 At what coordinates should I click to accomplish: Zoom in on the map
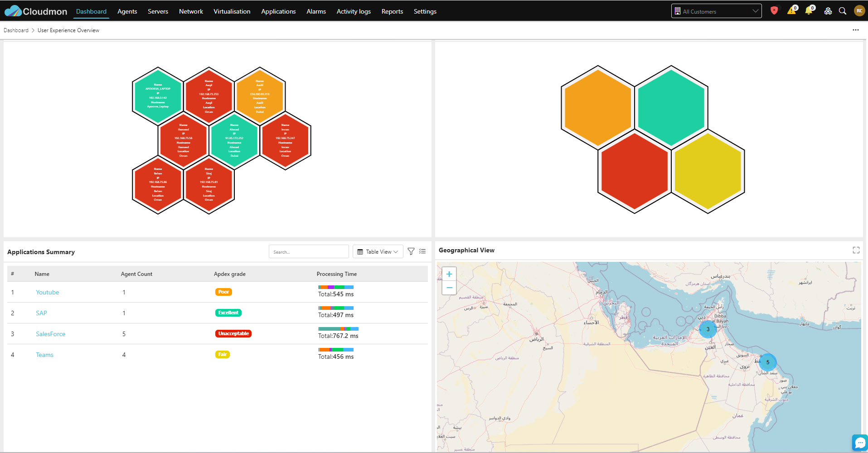click(449, 274)
